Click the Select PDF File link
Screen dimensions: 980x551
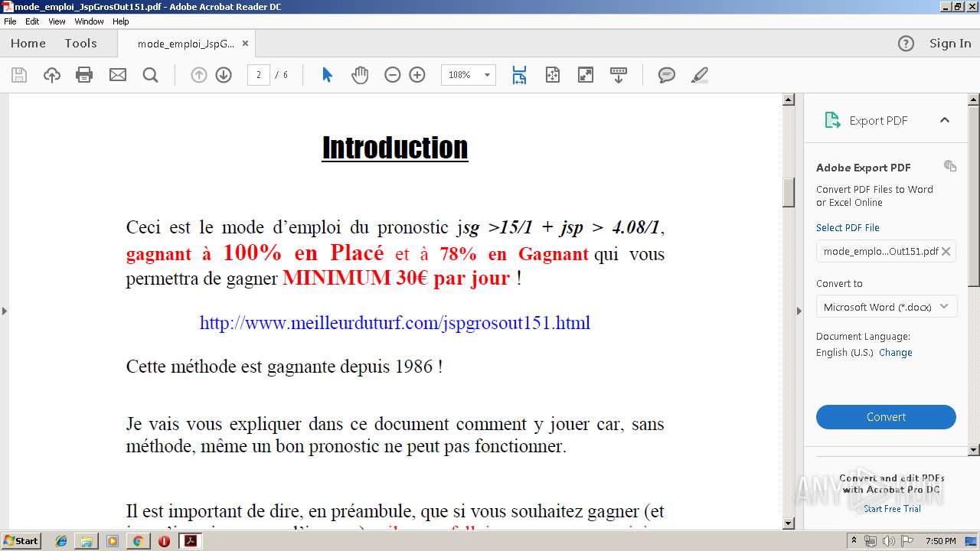[848, 228]
